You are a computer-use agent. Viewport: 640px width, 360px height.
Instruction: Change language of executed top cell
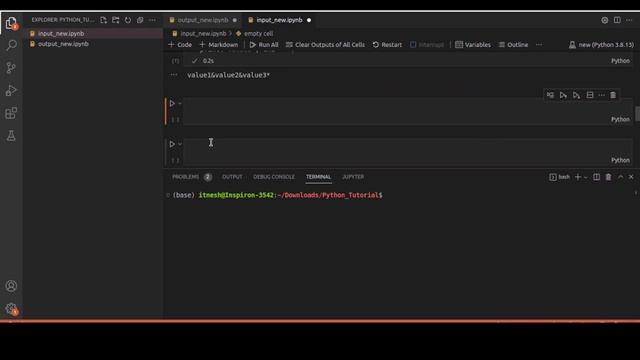click(x=620, y=61)
